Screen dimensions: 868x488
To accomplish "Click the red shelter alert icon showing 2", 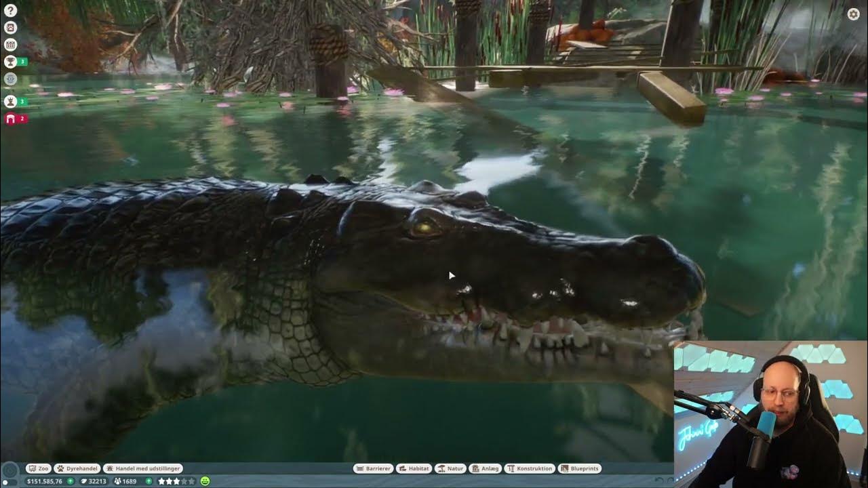I will coord(9,118).
